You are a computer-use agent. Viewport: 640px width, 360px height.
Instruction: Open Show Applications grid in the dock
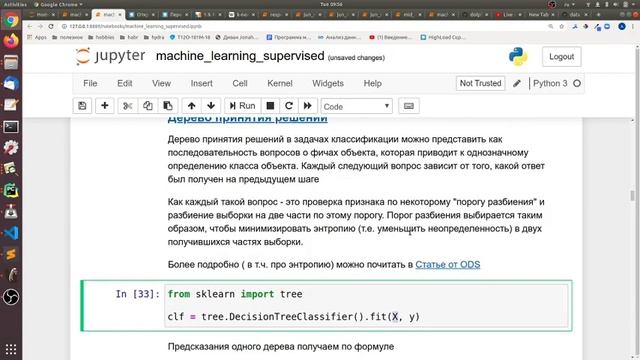(11, 349)
